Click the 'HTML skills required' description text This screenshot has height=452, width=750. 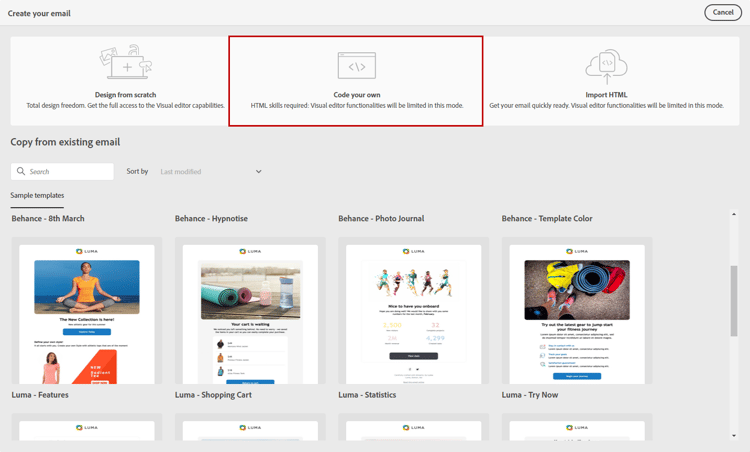pyautogui.click(x=357, y=105)
